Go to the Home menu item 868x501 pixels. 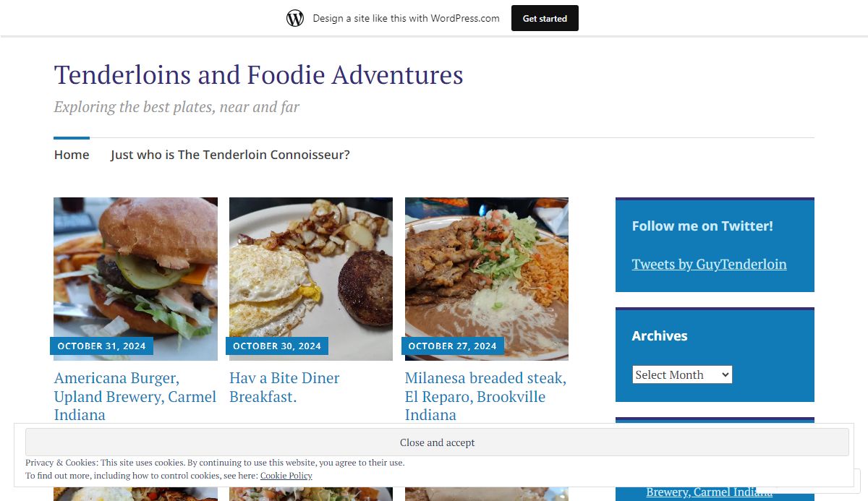[x=72, y=155]
